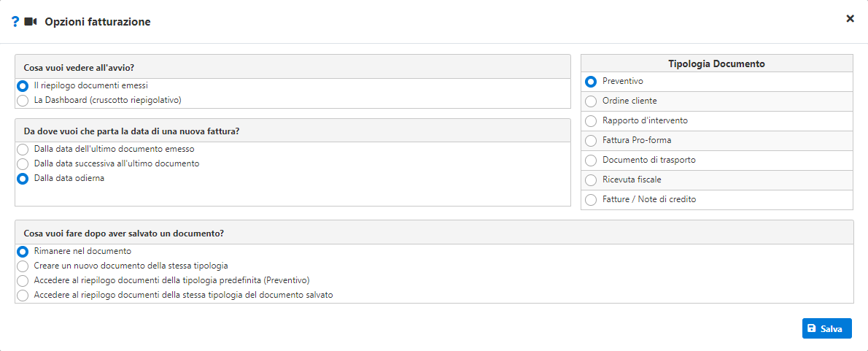The height and width of the screenshot is (351, 868).
Task: Select riepilogo della tipologia predefinita (Preventivo) option
Action: pos(23,281)
